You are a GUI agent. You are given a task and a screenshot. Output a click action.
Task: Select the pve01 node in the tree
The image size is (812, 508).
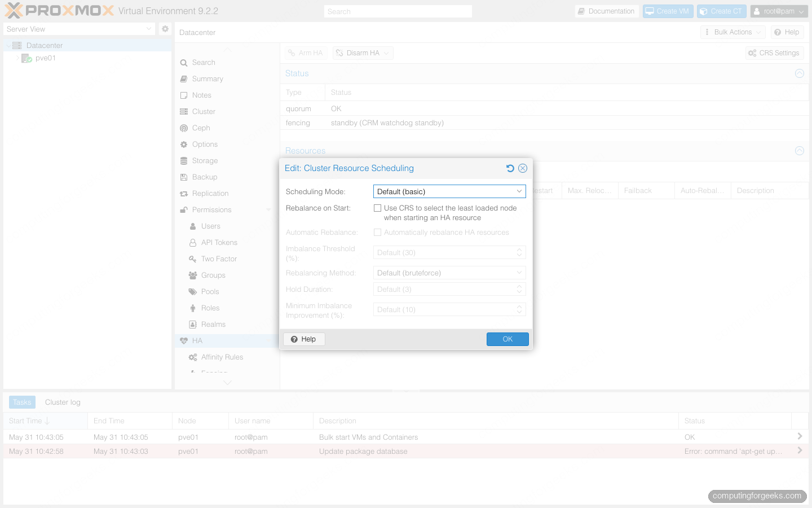click(x=46, y=58)
